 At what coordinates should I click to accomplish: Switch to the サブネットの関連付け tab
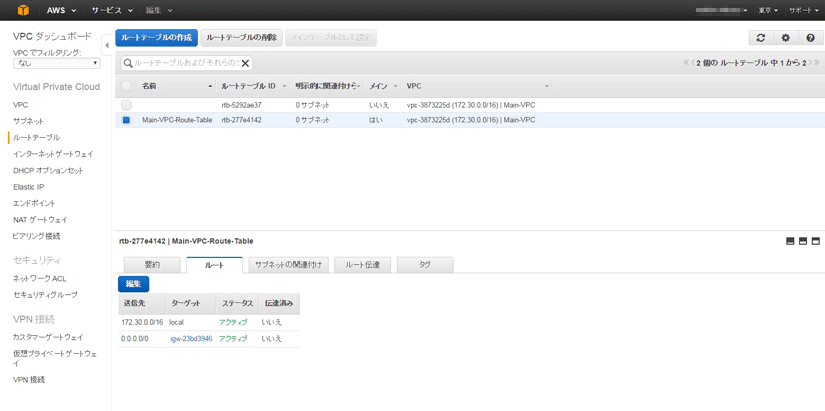pos(288,265)
